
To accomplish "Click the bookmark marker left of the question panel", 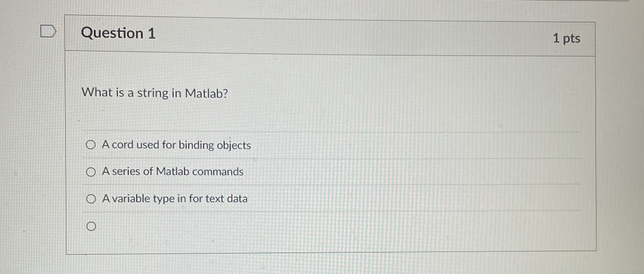I will click(x=48, y=31).
